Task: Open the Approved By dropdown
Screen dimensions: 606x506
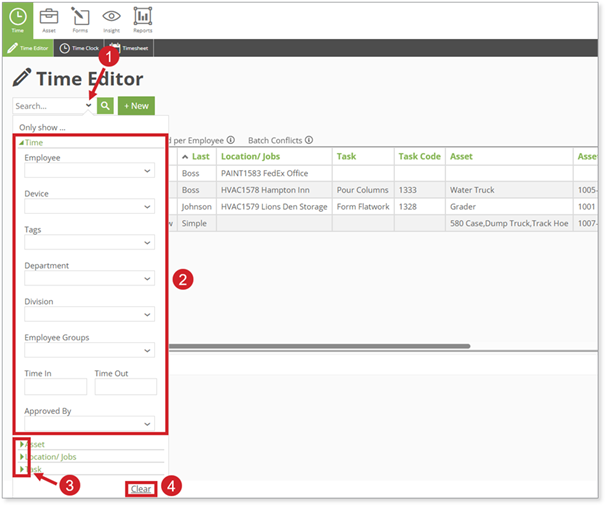Action: tap(89, 424)
